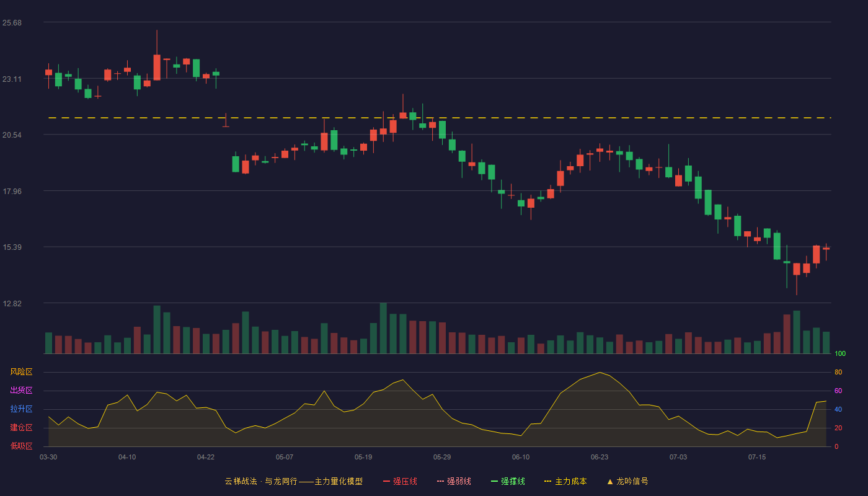Click the indicator line peak near 06-23

click(x=600, y=373)
